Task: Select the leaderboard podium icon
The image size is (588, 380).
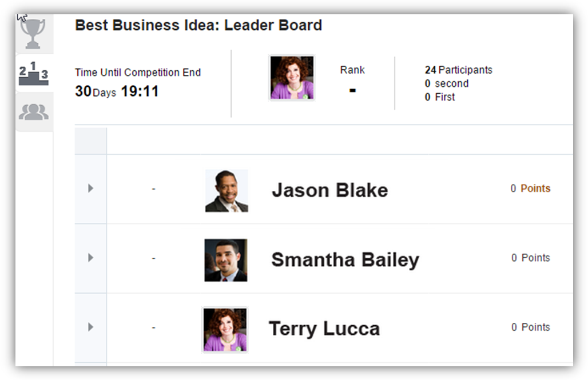Action: 33,73
